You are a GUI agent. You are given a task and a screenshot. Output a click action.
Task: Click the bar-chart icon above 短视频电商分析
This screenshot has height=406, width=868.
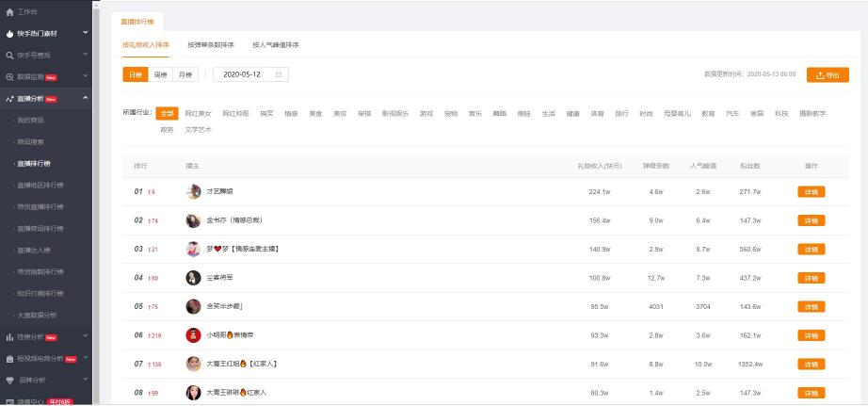click(x=9, y=337)
